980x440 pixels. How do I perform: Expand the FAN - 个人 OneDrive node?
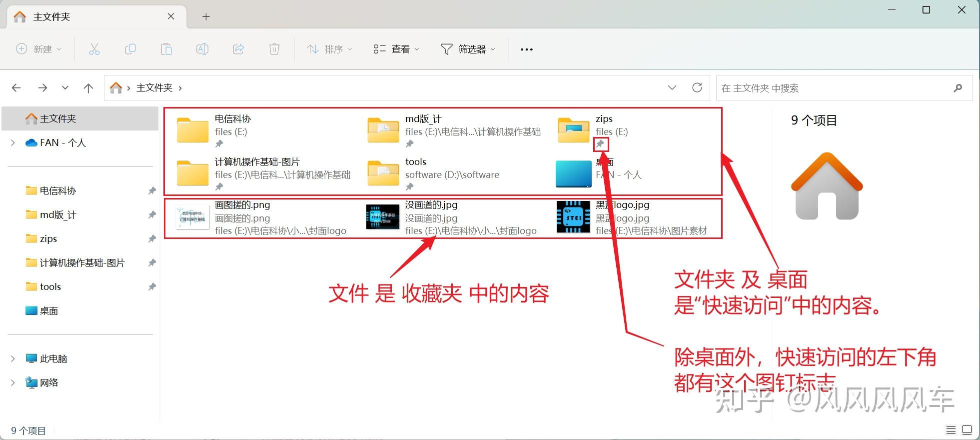coord(13,142)
